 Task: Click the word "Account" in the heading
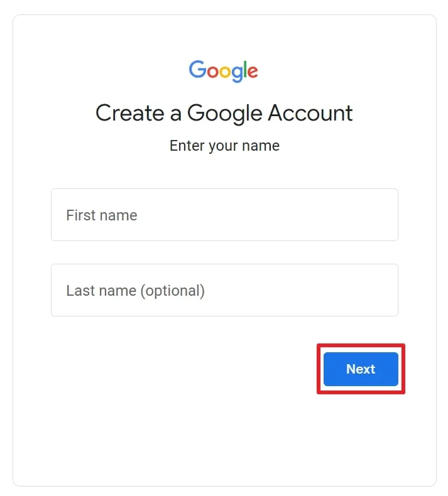[310, 113]
